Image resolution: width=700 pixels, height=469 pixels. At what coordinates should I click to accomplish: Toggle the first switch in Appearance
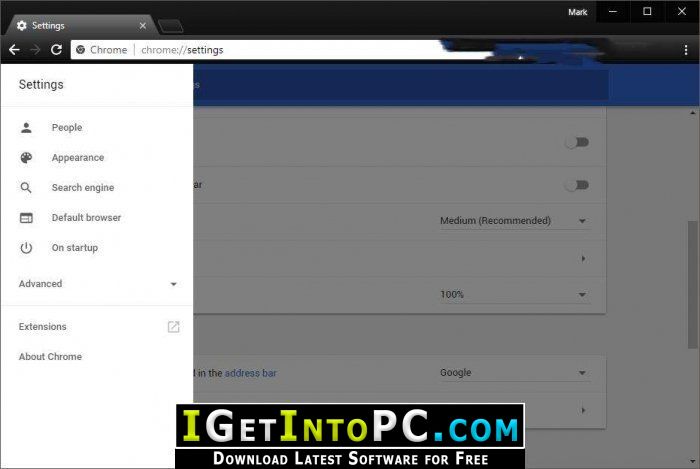point(577,142)
